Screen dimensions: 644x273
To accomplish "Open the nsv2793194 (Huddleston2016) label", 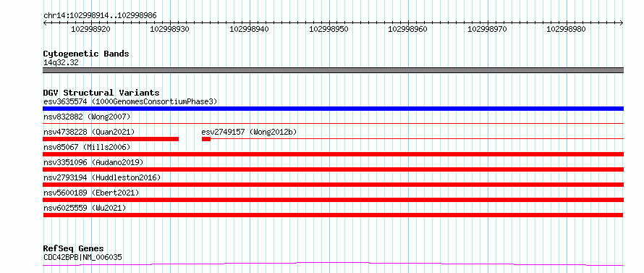I will click(102, 177).
